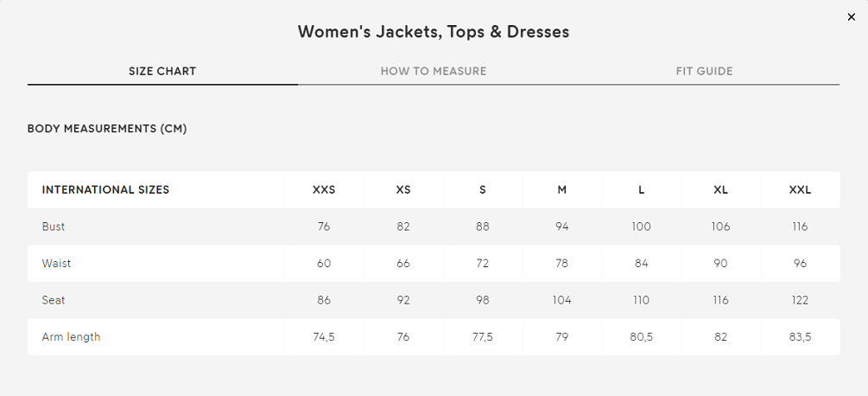Select the Size Chart tab
Viewport: 868px width, 396px height.
(x=162, y=71)
